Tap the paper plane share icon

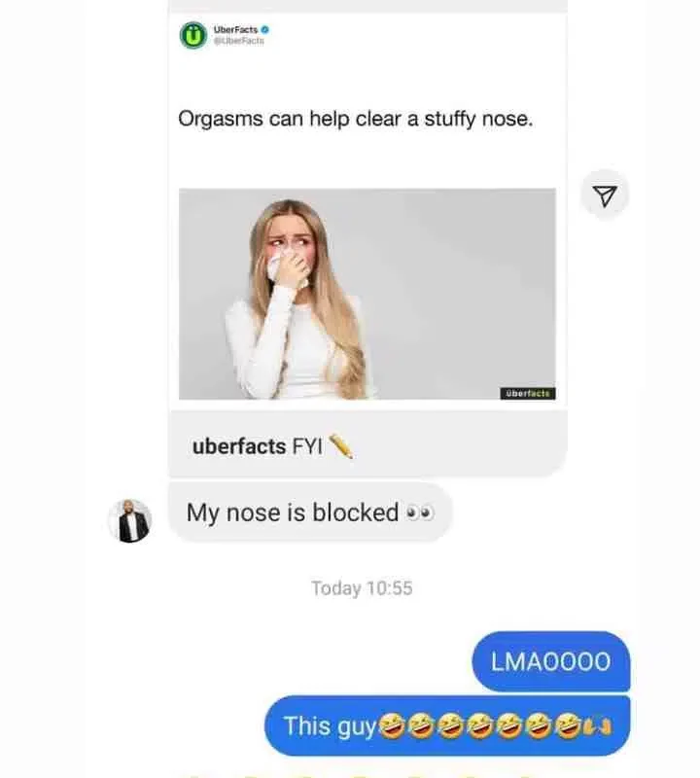(x=605, y=195)
